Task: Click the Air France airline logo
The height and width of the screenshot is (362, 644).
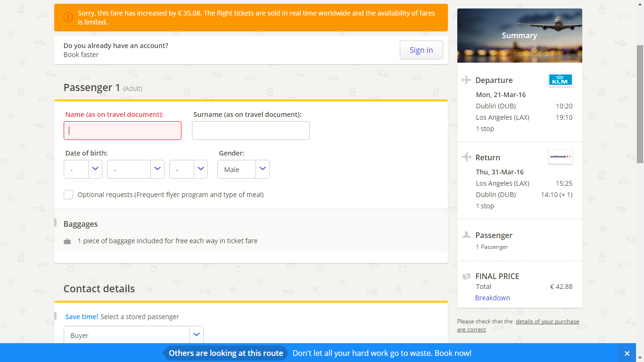Action: (561, 157)
